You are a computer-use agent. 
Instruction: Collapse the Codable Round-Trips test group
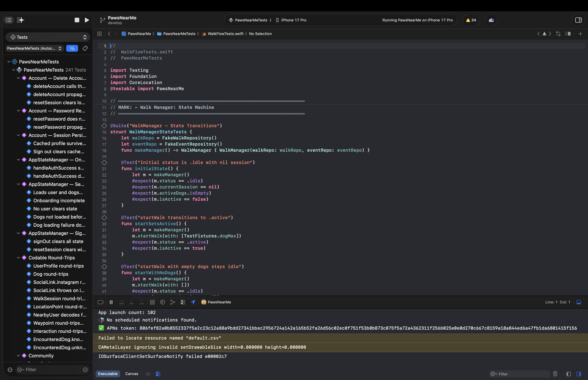18,258
